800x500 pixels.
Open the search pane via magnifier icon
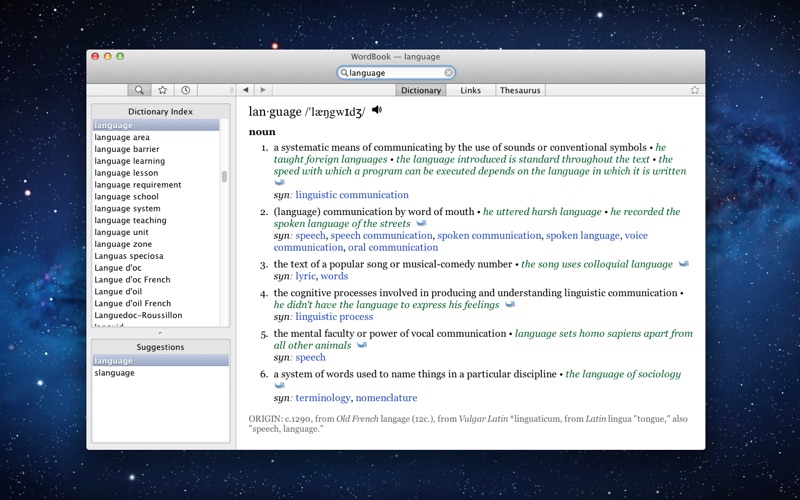point(139,90)
